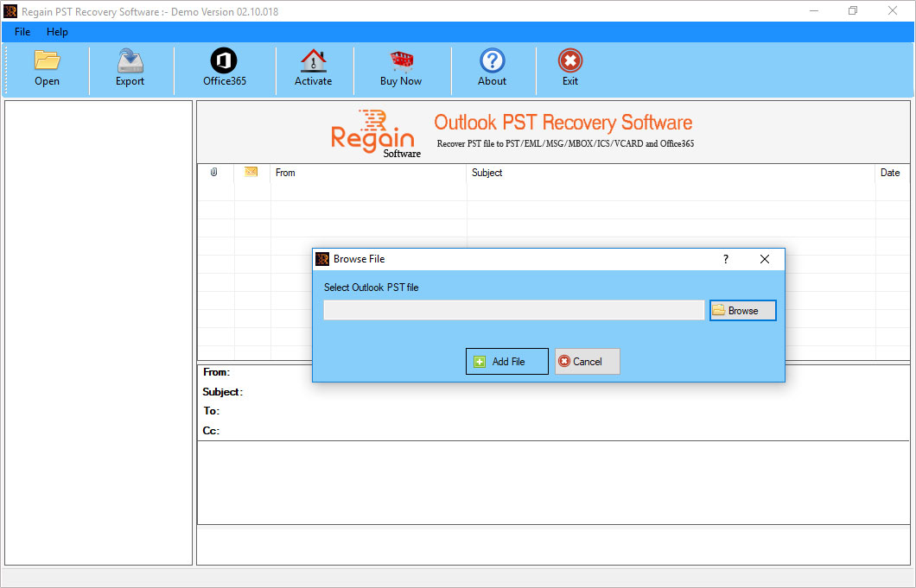Open the File menu
Image resolution: width=916 pixels, height=588 pixels.
(x=21, y=32)
